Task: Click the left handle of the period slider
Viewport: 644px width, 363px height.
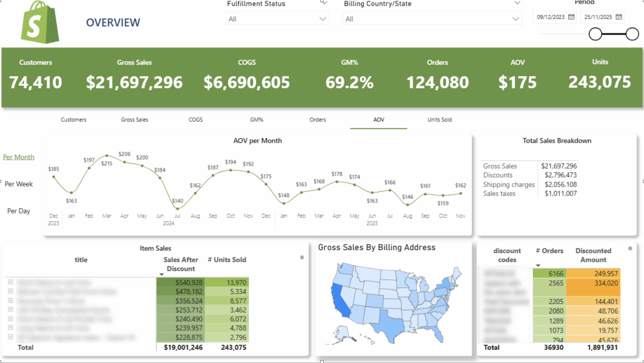Action: click(x=595, y=34)
